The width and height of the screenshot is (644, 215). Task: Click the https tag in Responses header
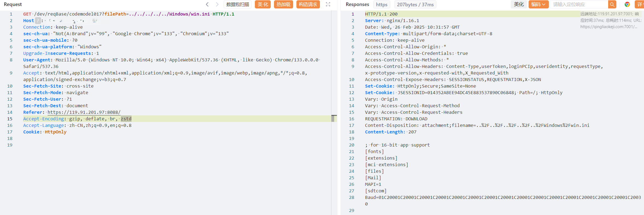381,5
